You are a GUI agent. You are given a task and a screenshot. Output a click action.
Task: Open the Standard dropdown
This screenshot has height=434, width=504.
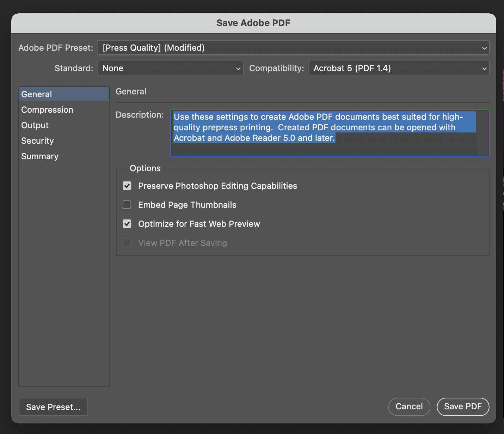[170, 68]
